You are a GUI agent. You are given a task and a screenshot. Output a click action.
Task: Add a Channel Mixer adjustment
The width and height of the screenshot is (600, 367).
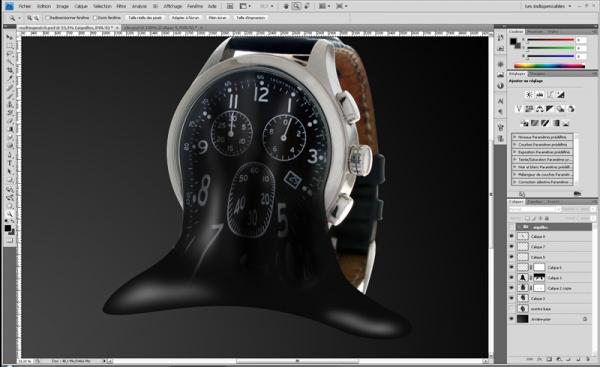pos(571,109)
